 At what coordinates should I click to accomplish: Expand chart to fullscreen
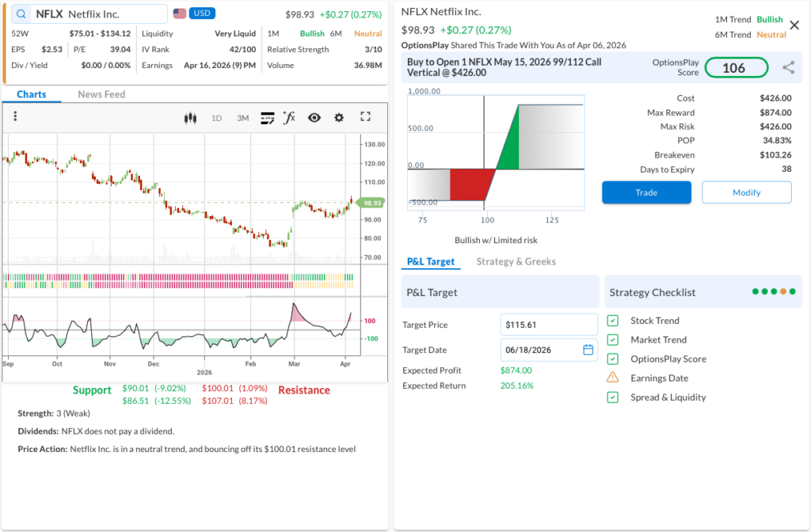pos(365,117)
